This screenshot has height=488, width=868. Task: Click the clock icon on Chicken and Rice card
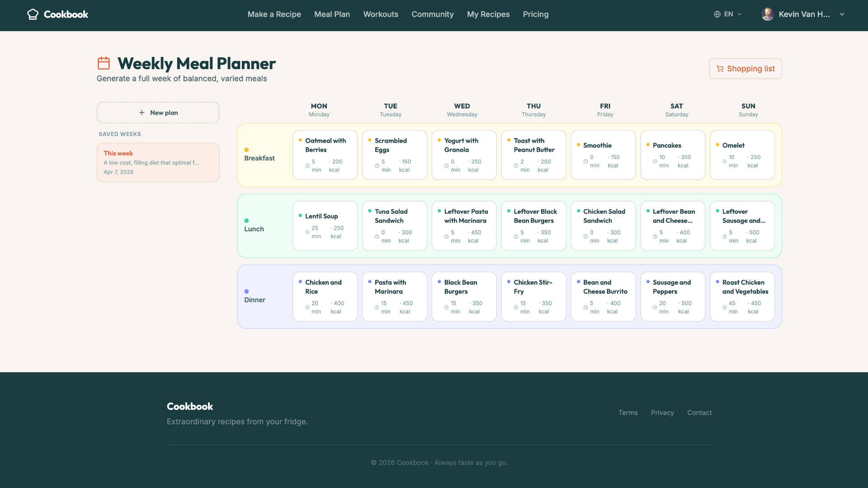point(307,307)
